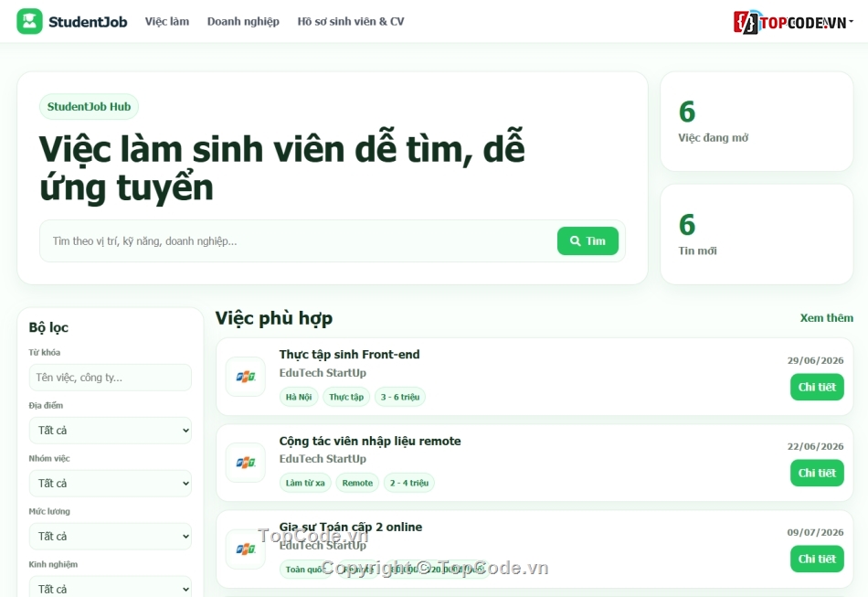Image resolution: width=868 pixels, height=597 pixels.
Task: Click the Tin mới stat card
Action: 757,234
